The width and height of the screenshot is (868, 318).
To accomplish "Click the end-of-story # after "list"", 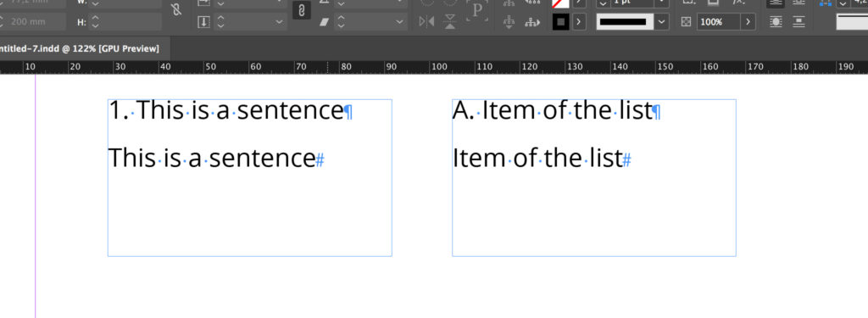I will (627, 160).
